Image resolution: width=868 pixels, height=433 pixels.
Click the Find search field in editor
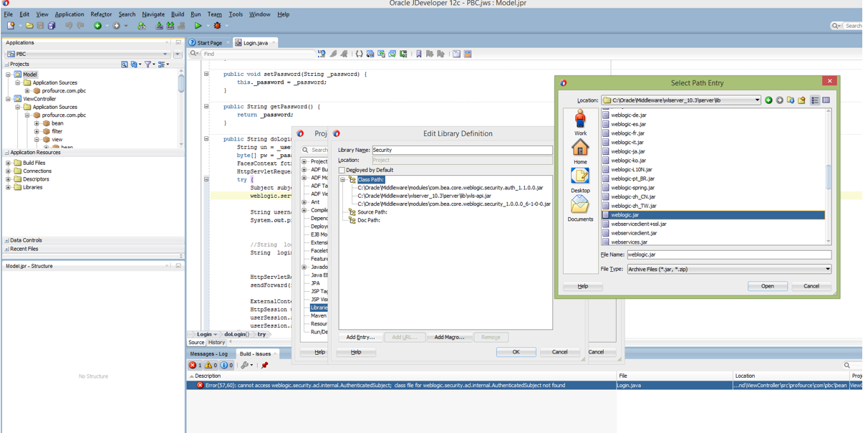coord(258,54)
